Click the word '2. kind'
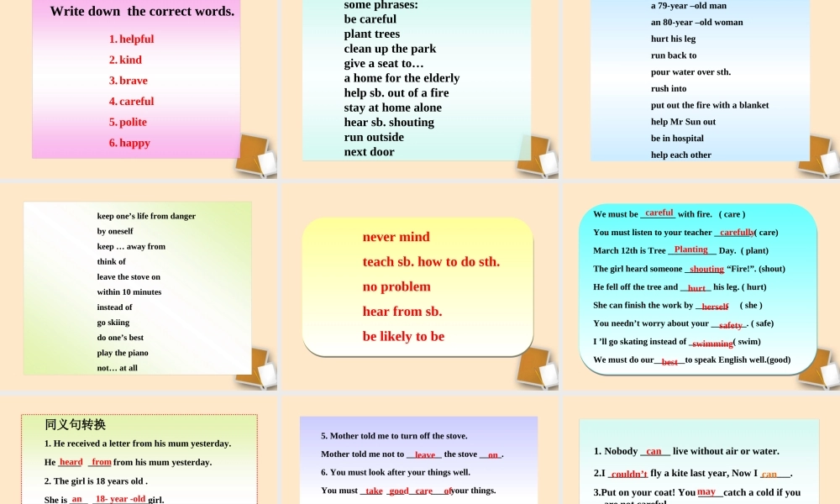This screenshot has width=840, height=504. tap(125, 60)
